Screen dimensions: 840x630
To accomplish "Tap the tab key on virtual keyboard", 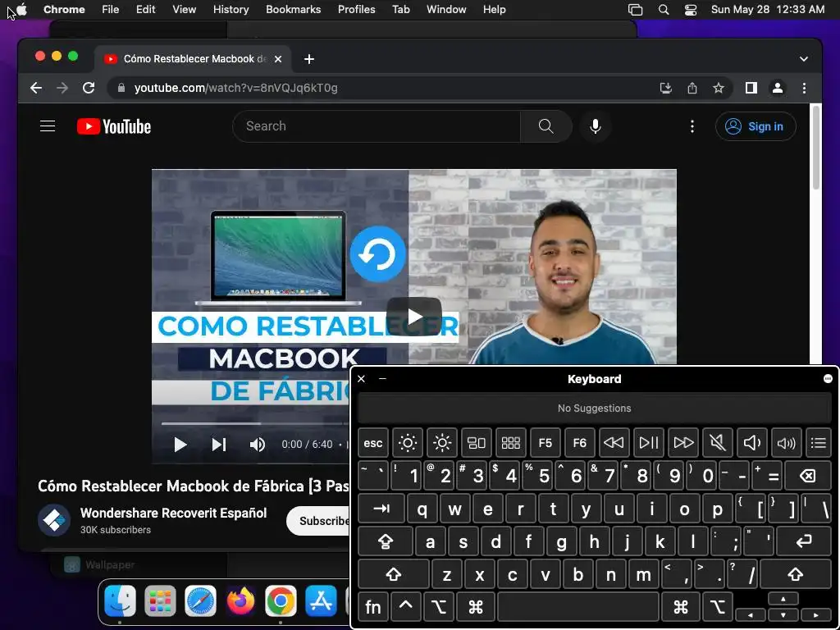I will [381, 509].
